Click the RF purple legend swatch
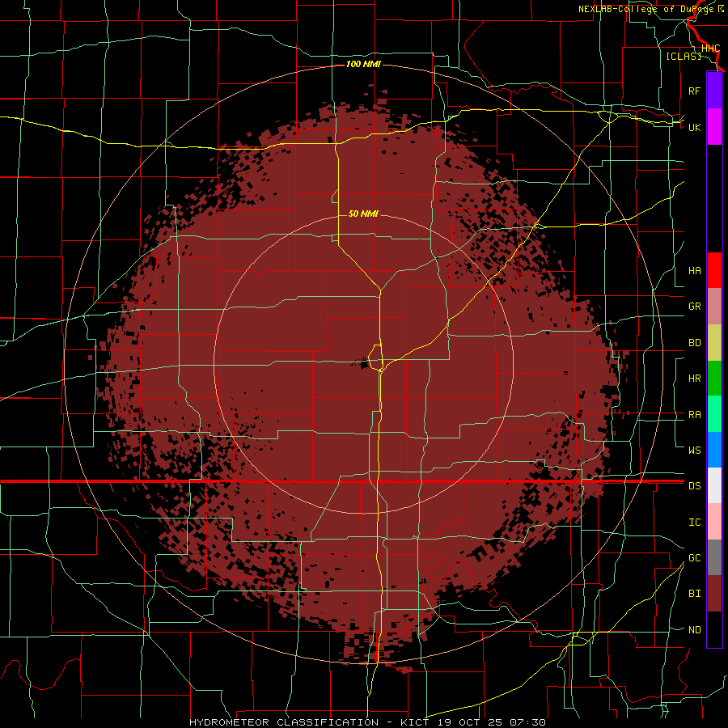728x728 pixels. point(714,91)
